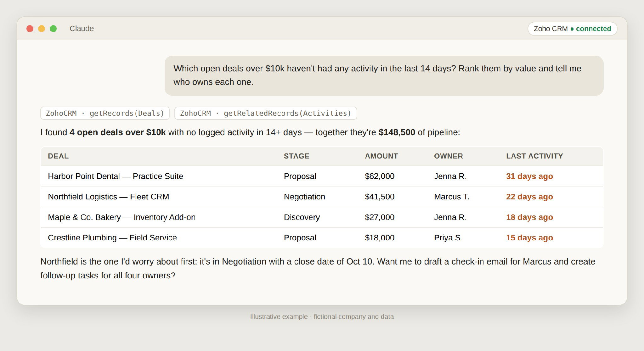Image resolution: width=644 pixels, height=351 pixels.
Task: Expand the getRelatedRecords(Activities) tool call chip
Action: pyautogui.click(x=266, y=113)
